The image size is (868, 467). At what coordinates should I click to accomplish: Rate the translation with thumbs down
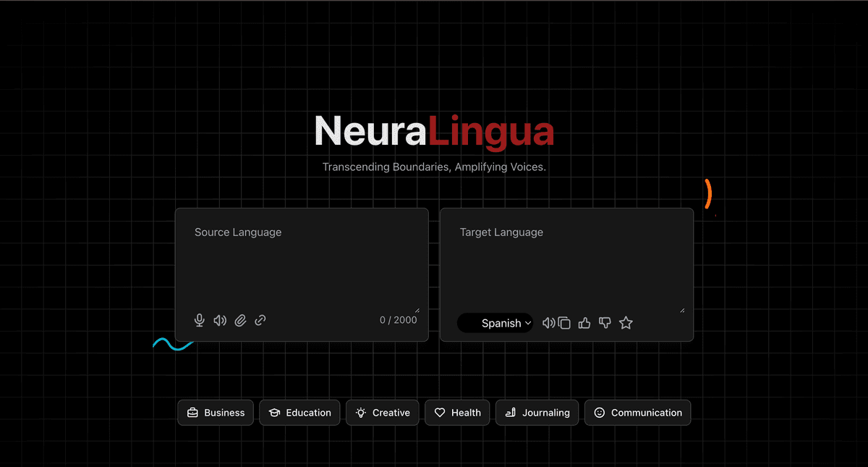(x=605, y=323)
